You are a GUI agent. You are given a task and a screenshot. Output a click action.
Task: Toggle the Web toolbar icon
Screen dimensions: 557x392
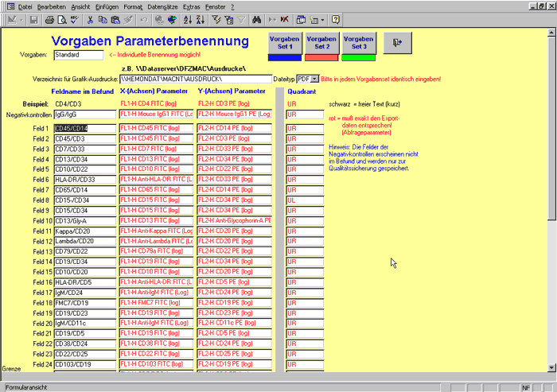coord(173,20)
